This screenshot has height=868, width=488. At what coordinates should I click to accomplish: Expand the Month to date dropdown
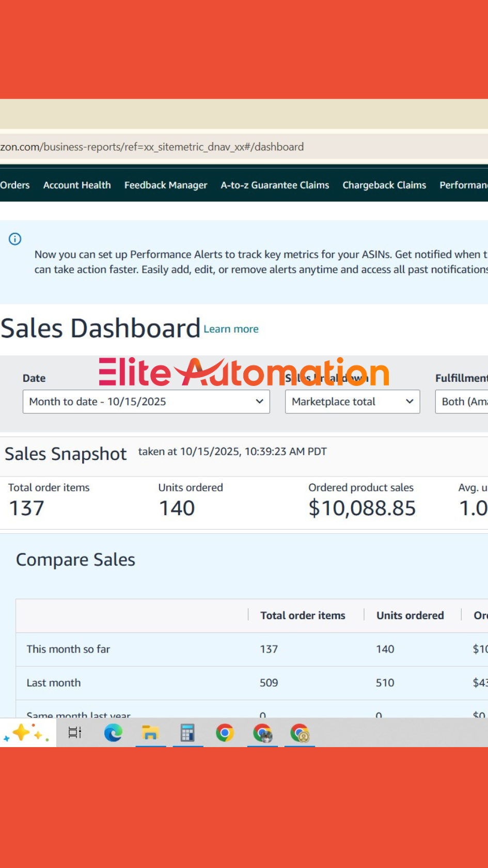tap(146, 401)
